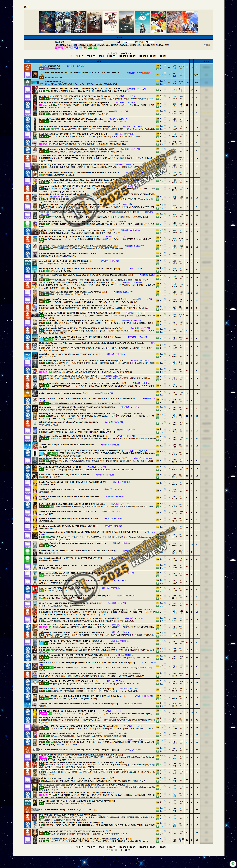This screenshot has height=868, width=237.
Task: Click the software category icon beside mpv-win64-static
Action: click(28, 82)
